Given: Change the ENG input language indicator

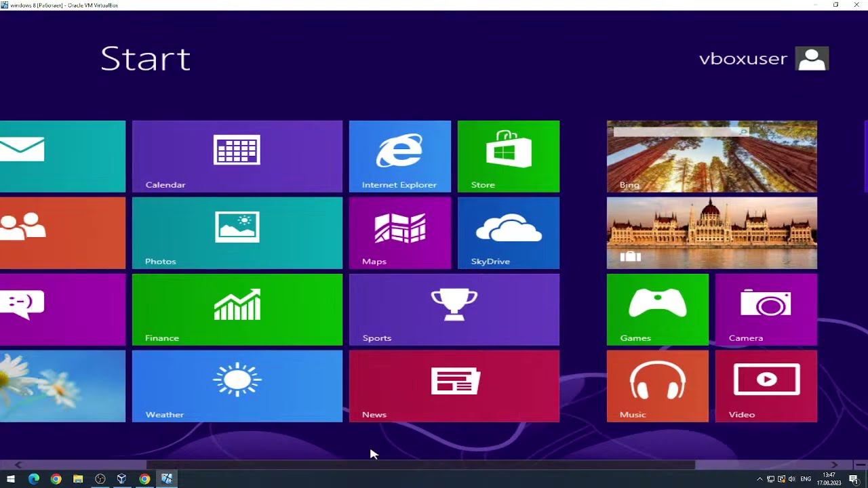Looking at the screenshot, I should (806, 479).
